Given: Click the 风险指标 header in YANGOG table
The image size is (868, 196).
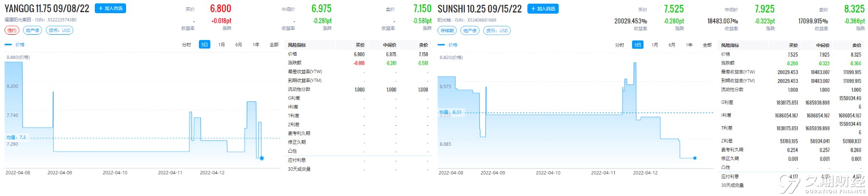Looking at the screenshot, I should pos(297,45).
